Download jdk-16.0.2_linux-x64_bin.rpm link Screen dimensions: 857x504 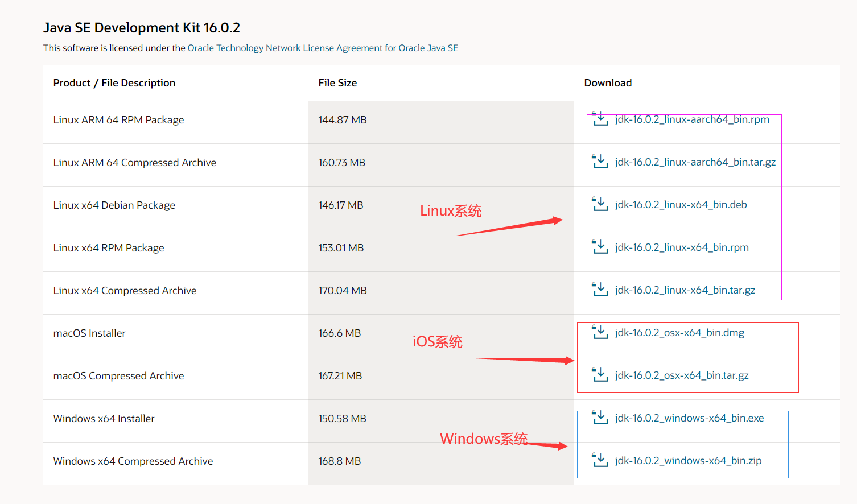coord(682,247)
